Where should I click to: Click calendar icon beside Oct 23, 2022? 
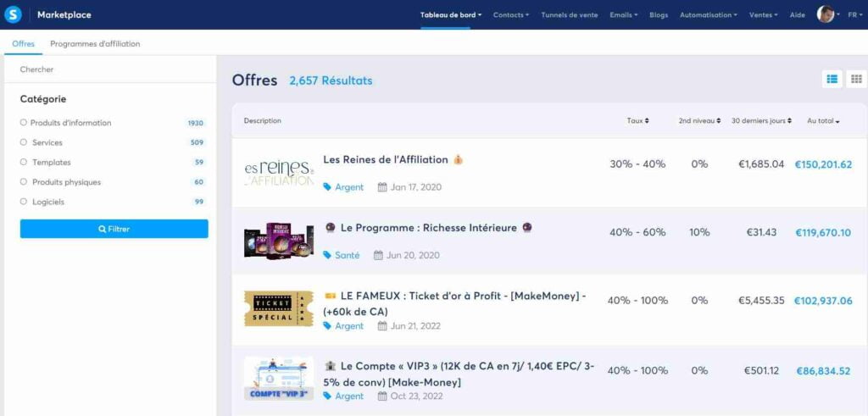[x=382, y=396]
